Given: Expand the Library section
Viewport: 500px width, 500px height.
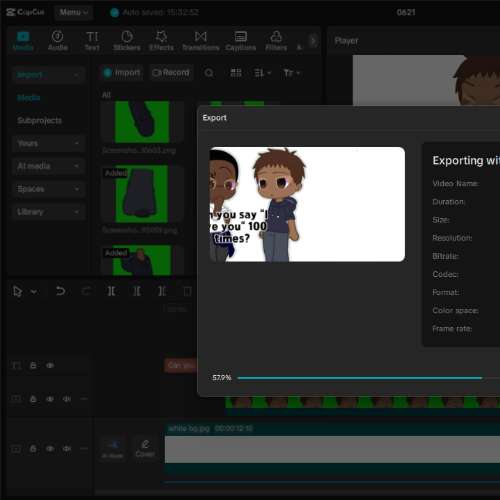Looking at the screenshot, I should [48, 212].
